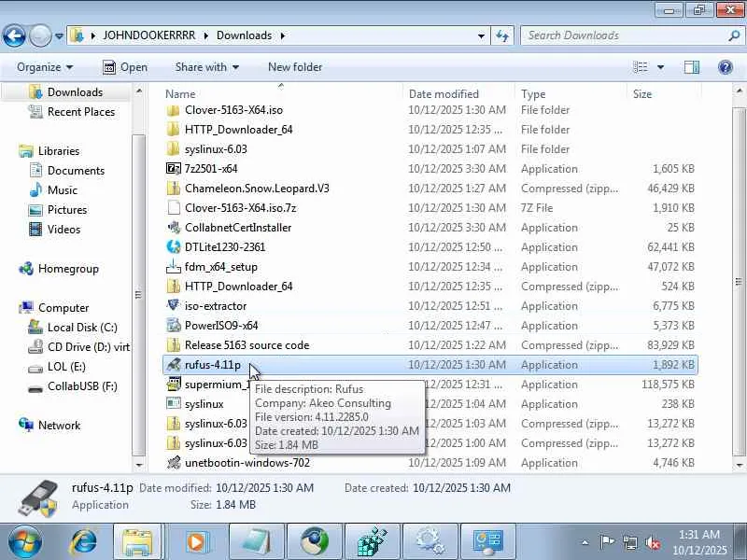Click the muted volume tray icon

(653, 542)
